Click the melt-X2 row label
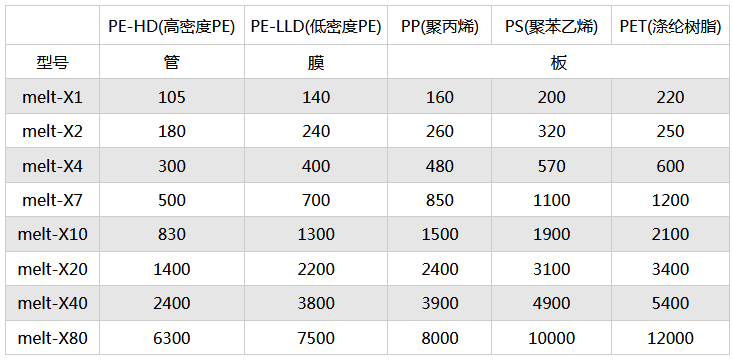This screenshot has height=361, width=733. (52, 131)
